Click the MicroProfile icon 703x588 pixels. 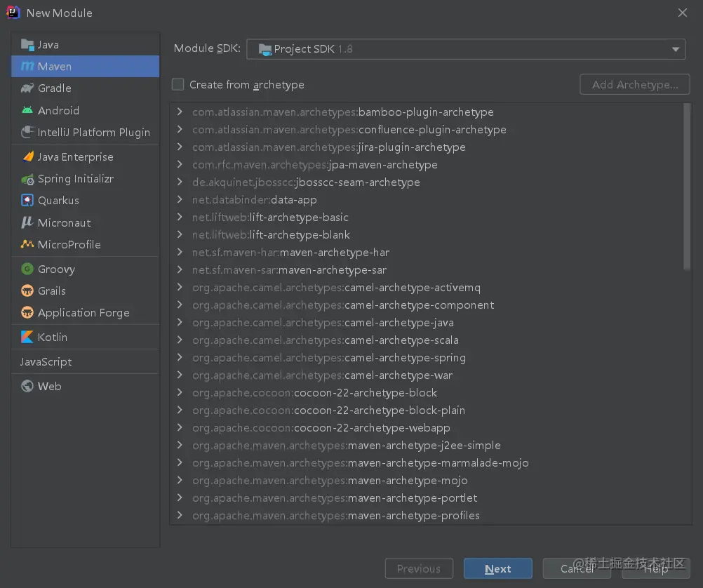(x=27, y=244)
